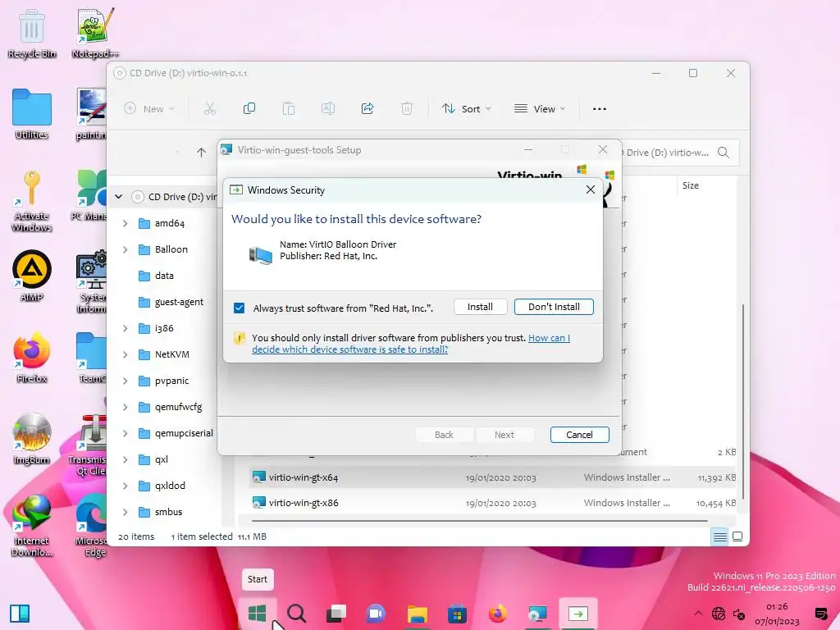This screenshot has width=840, height=630.
Task: Close the Windows Security dialog
Action: [x=591, y=189]
